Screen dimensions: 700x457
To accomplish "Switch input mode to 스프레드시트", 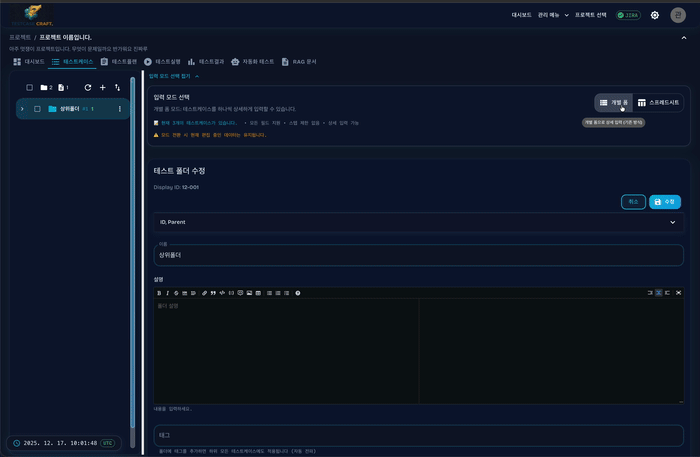I will click(x=659, y=102).
